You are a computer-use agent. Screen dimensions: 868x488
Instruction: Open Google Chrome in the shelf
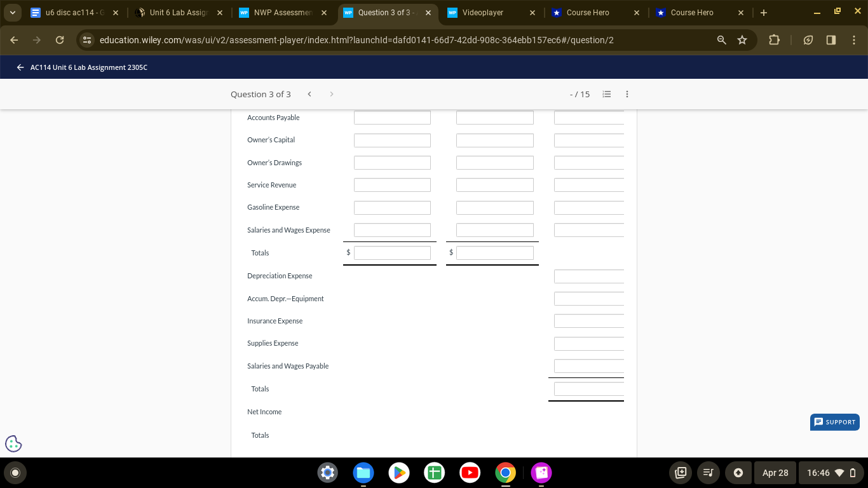[x=506, y=472]
